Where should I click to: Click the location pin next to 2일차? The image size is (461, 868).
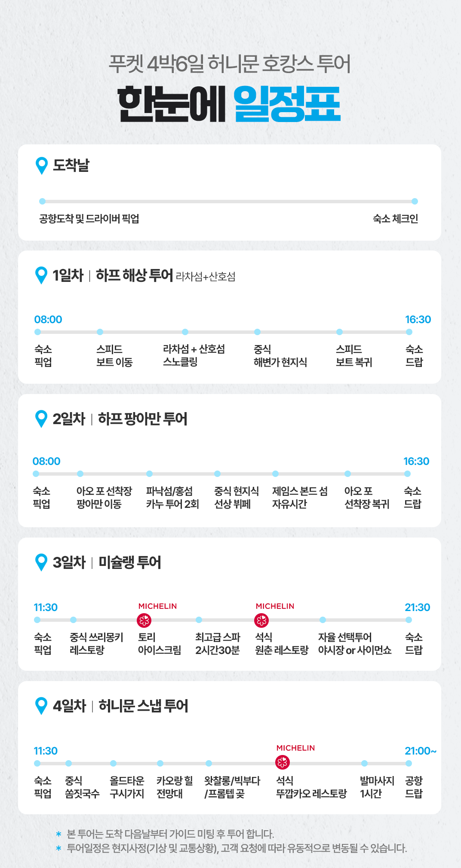point(41,419)
